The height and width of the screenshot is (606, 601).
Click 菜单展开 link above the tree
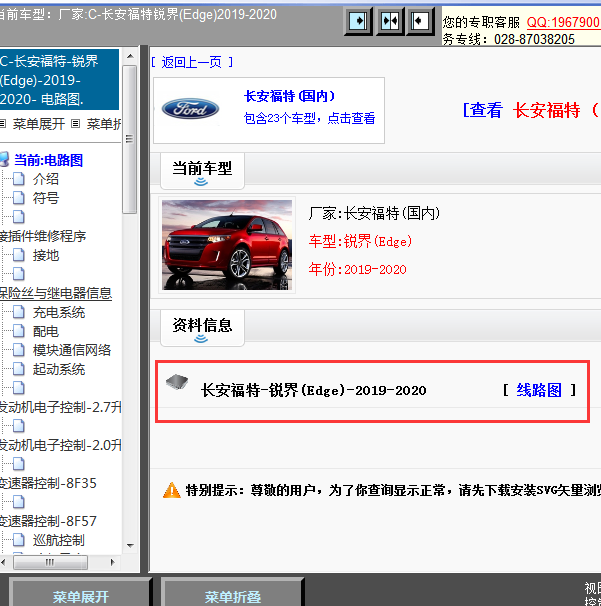[x=39, y=124]
